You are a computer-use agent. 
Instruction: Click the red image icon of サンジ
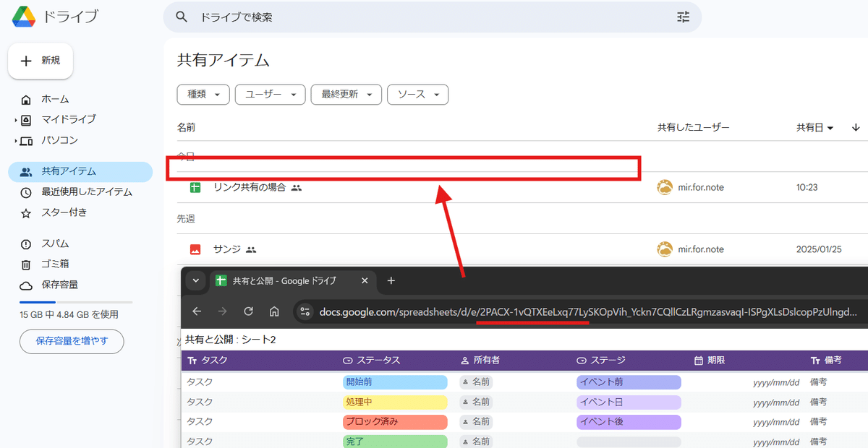(195, 249)
